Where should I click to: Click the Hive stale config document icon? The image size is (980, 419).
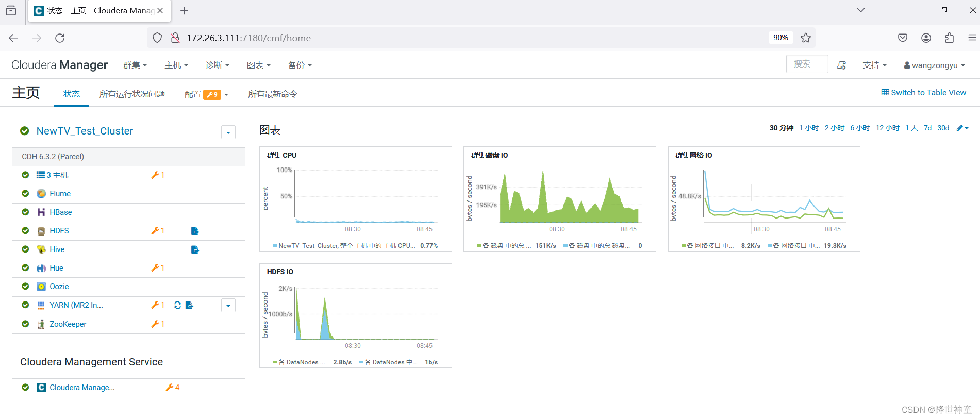(x=195, y=249)
